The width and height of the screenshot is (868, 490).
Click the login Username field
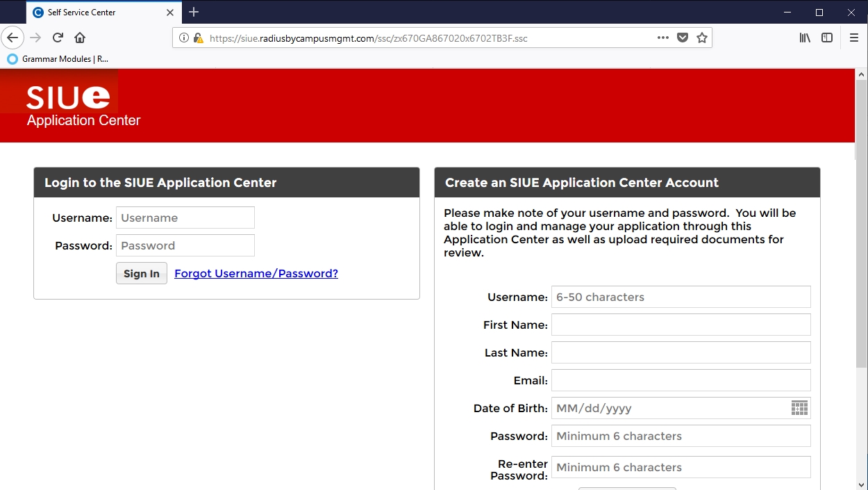185,218
